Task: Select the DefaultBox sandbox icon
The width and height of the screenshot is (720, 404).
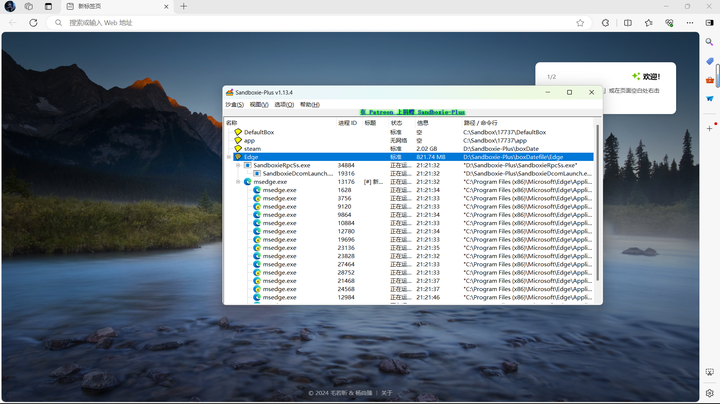Action: [238, 132]
